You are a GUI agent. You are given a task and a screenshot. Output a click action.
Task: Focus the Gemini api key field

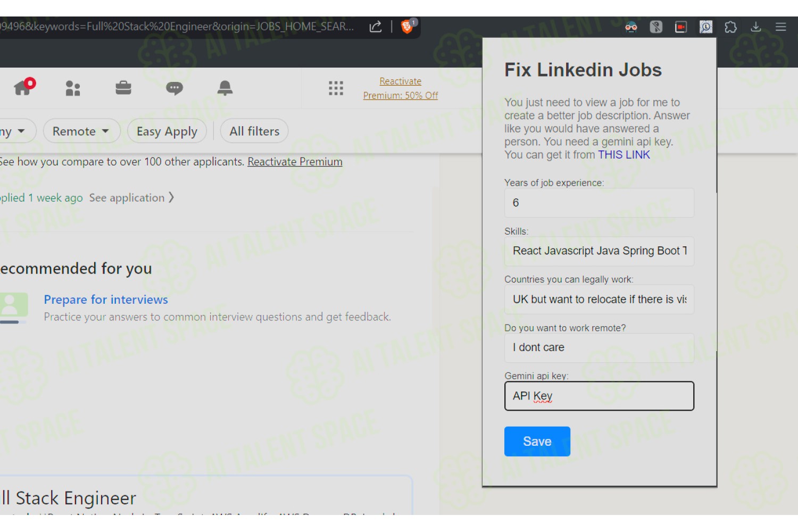point(599,396)
